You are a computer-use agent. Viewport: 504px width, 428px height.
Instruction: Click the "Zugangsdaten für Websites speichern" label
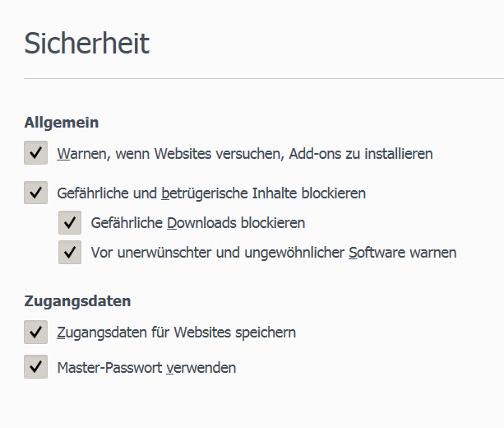176,333
